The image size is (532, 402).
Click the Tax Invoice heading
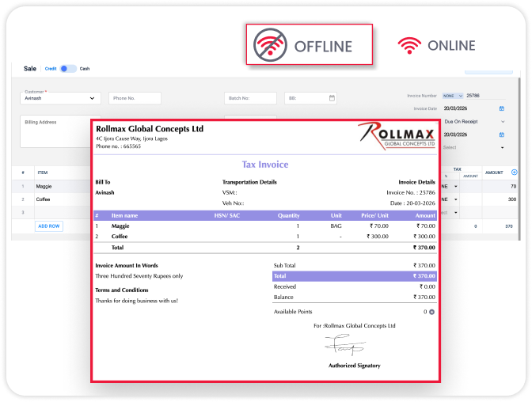(x=265, y=165)
